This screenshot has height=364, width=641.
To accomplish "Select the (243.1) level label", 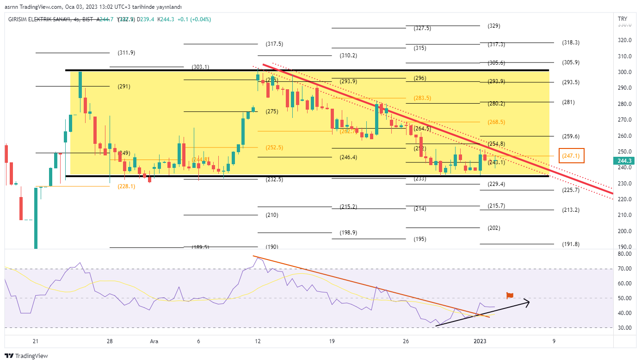I will click(x=497, y=162).
